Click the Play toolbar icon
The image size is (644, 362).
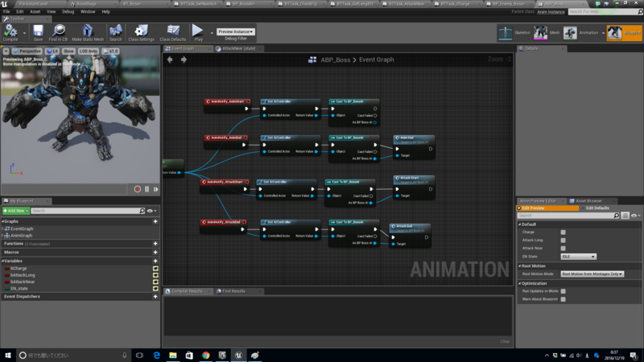click(x=198, y=32)
